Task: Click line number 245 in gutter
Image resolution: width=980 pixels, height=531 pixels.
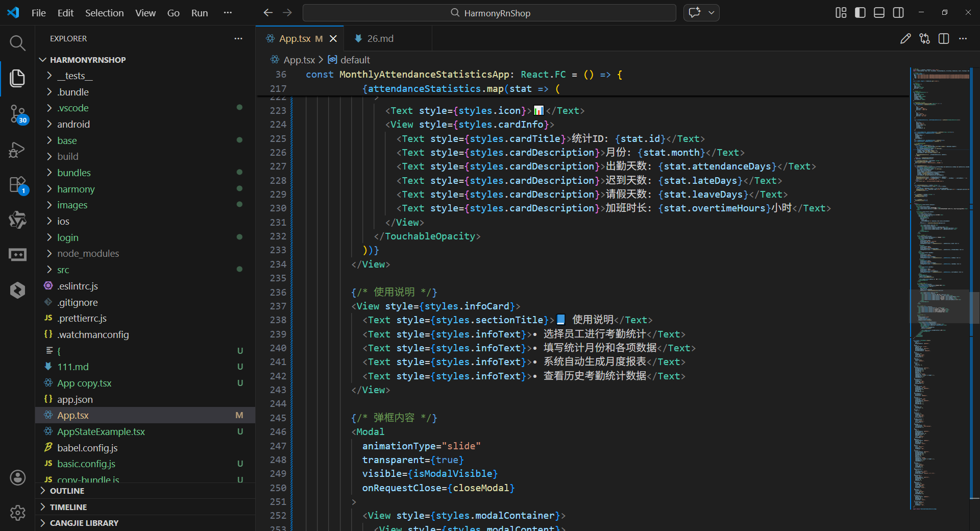Action: 278,418
